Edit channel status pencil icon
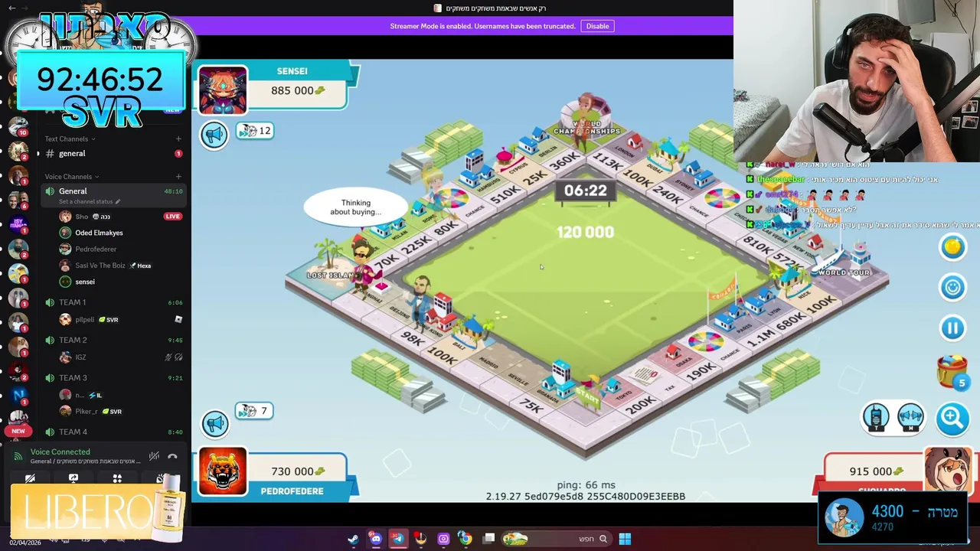 pyautogui.click(x=118, y=202)
